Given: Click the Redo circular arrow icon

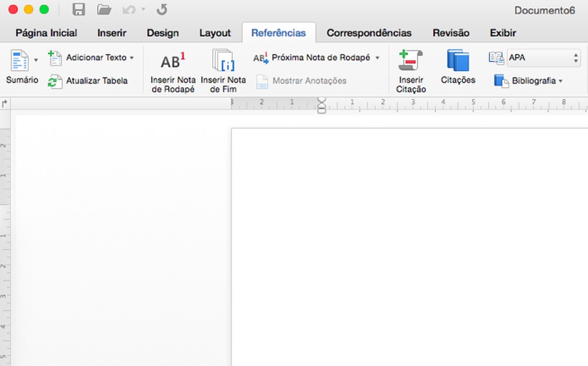Looking at the screenshot, I should [x=162, y=9].
